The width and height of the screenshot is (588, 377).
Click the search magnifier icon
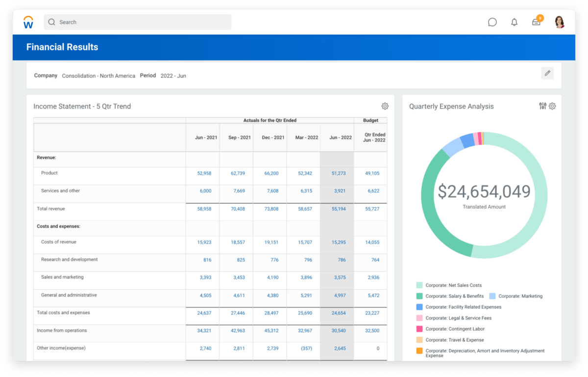[51, 22]
